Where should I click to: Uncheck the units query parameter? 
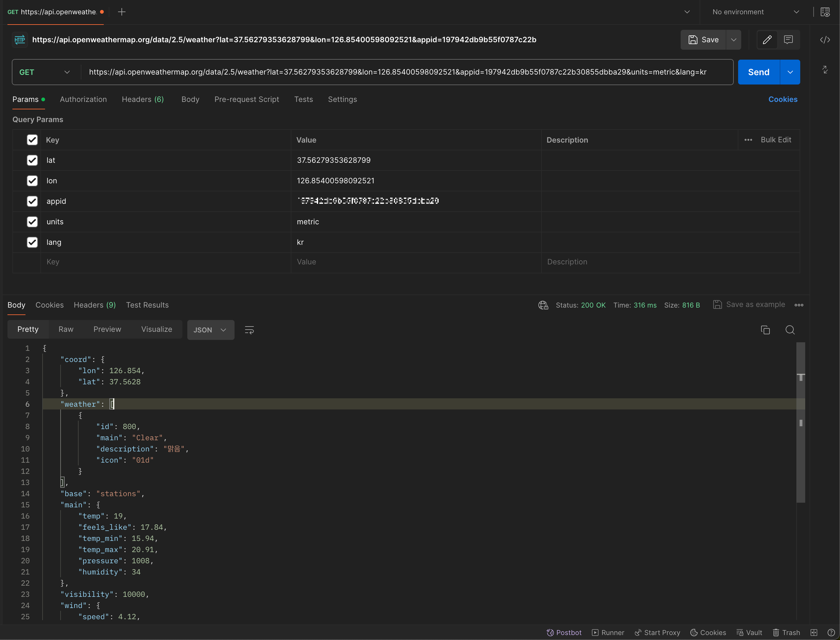tap(32, 222)
